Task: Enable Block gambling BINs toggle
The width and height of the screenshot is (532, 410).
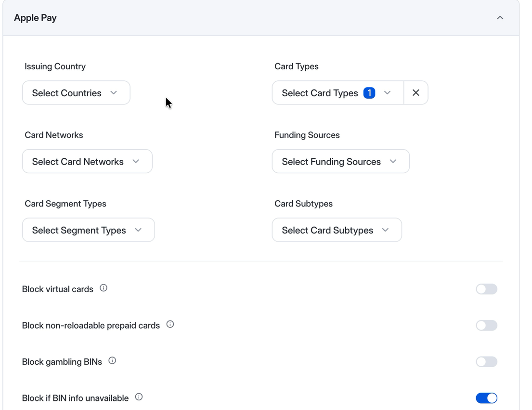Action: [487, 361]
